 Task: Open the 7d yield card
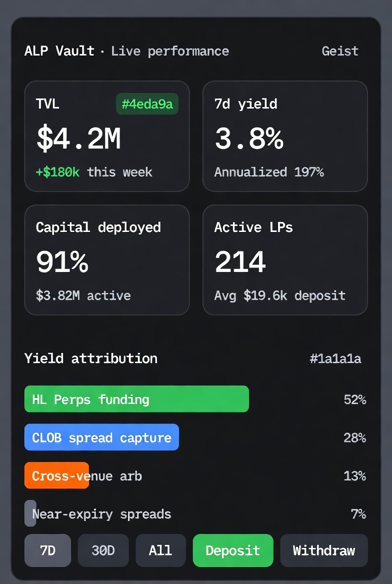284,136
